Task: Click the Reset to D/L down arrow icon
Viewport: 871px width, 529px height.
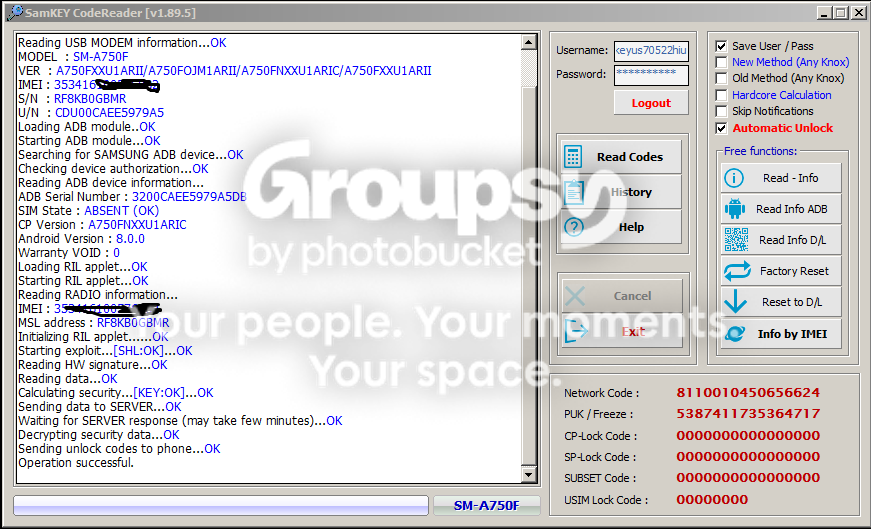Action: point(735,302)
